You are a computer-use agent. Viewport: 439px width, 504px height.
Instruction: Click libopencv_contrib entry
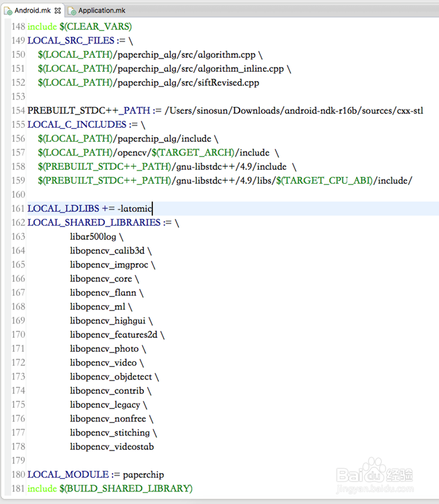107,391
